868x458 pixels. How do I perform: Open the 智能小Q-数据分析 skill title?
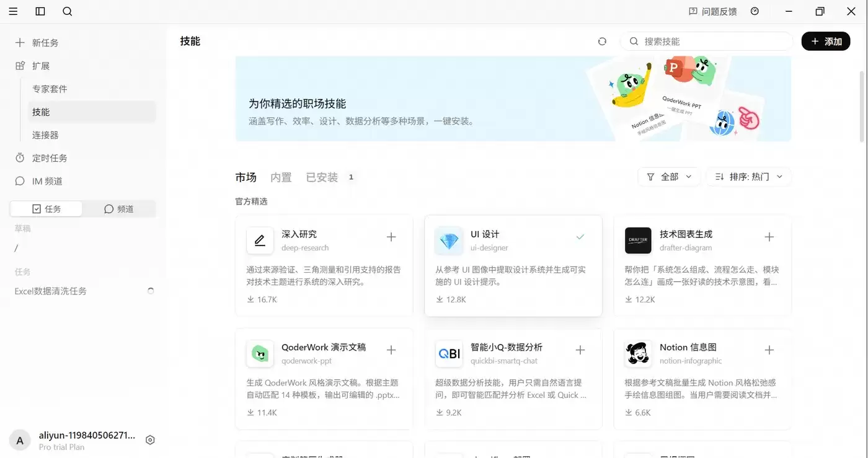507,347
